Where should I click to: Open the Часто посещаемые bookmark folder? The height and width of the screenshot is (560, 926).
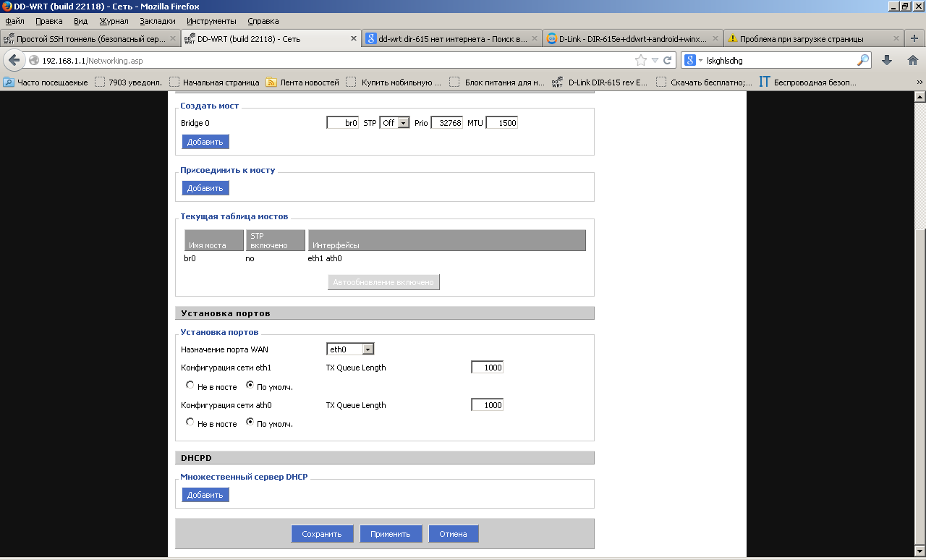[46, 82]
